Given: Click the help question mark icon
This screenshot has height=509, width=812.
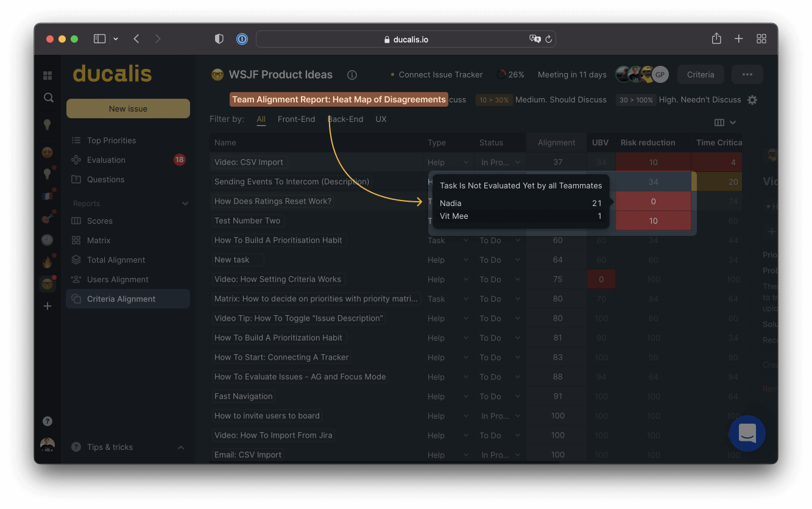Looking at the screenshot, I should [48, 421].
